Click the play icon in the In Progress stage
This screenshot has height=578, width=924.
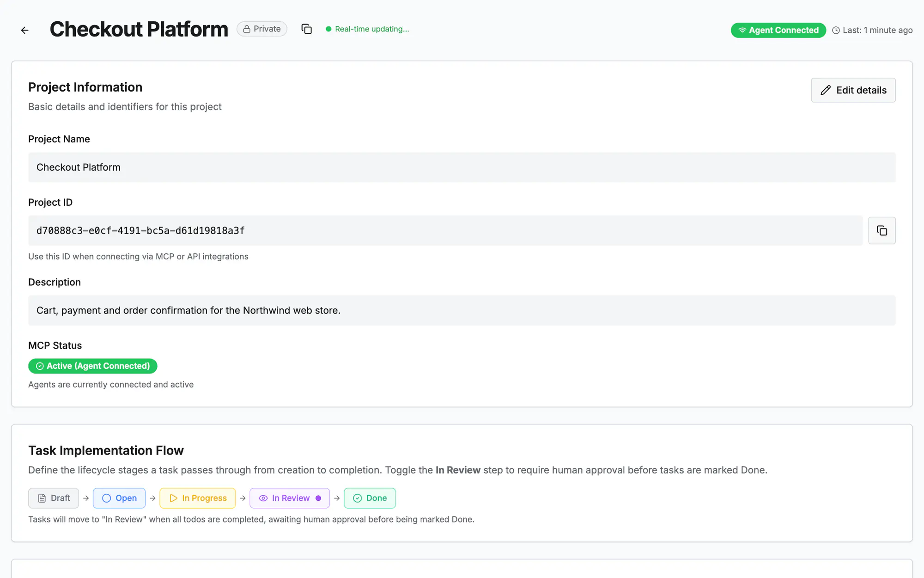tap(173, 498)
